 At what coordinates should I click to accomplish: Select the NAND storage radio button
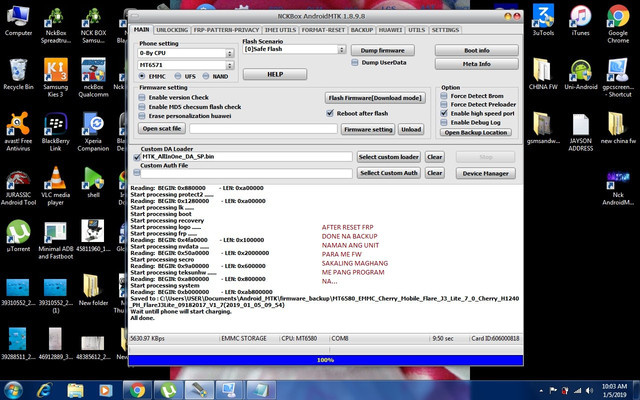coord(206,76)
